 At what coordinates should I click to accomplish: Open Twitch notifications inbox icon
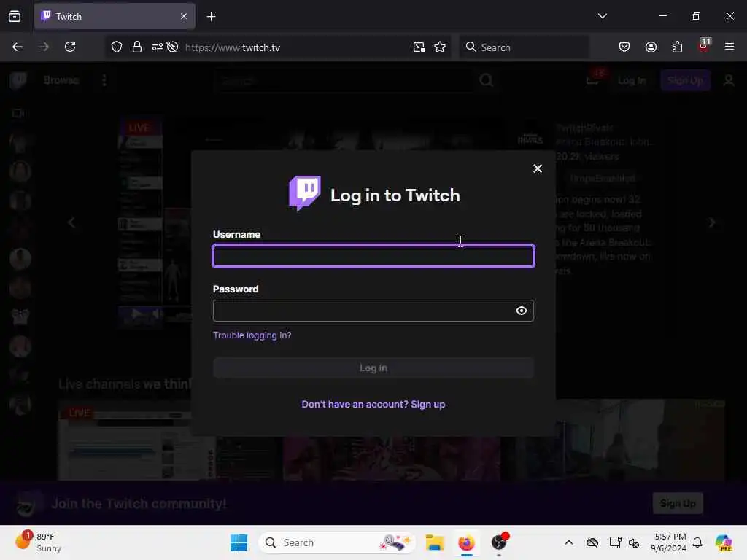pyautogui.click(x=593, y=79)
